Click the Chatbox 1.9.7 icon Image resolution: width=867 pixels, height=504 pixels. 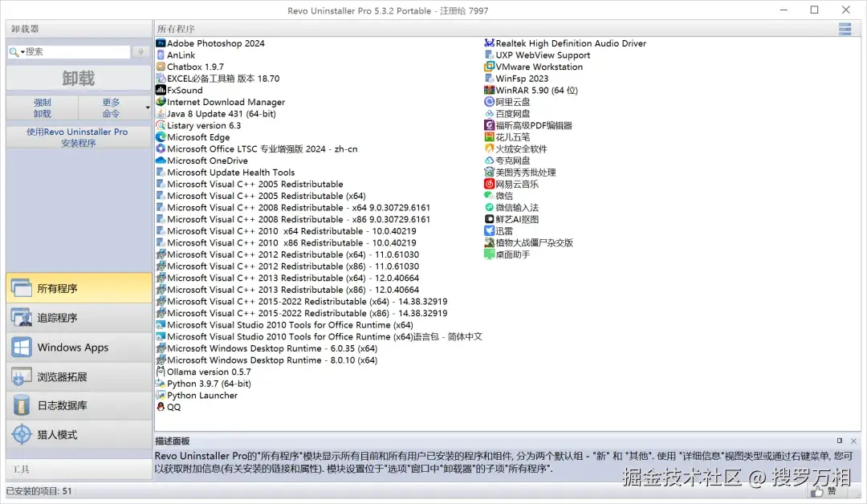[x=161, y=67]
